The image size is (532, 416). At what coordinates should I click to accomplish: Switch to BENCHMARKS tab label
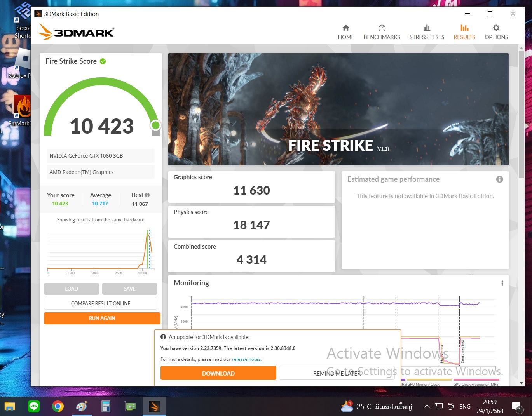(382, 37)
